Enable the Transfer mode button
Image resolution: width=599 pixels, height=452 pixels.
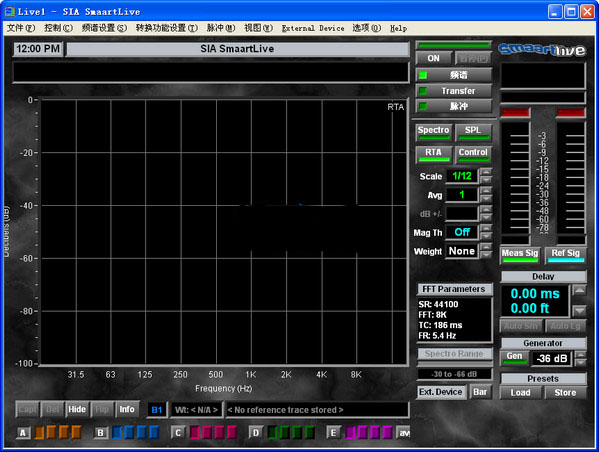(x=454, y=91)
